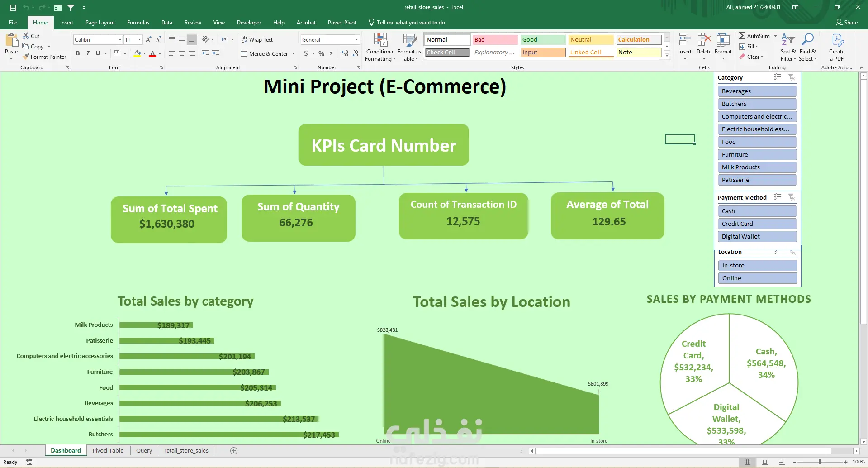
Task: Click the Save icon in quick access toolbar
Action: click(x=13, y=7)
